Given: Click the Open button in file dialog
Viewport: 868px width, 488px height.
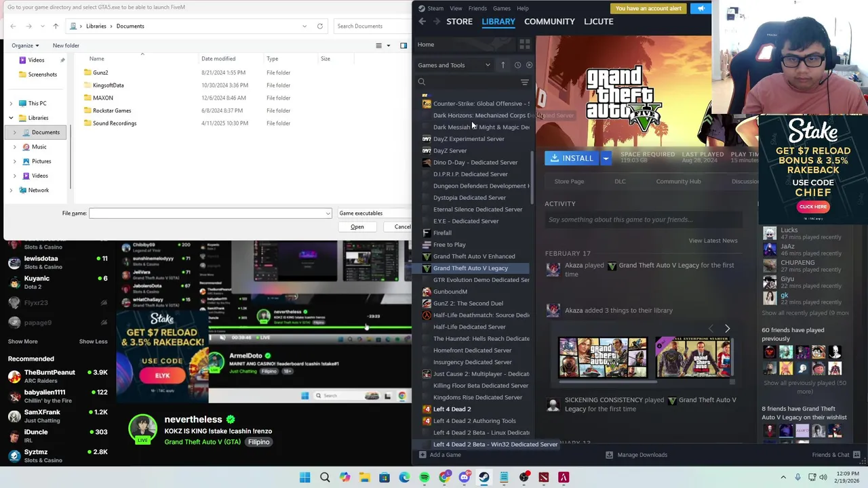Looking at the screenshot, I should click(357, 227).
